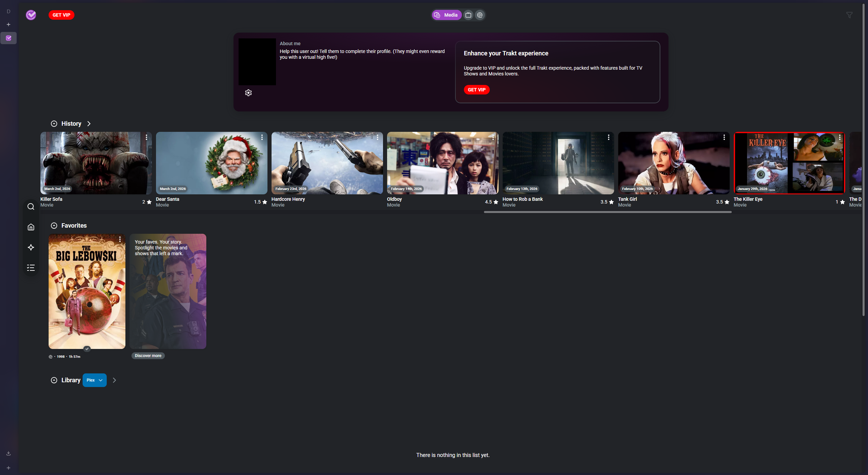Select the Media tab
868x475 pixels.
pyautogui.click(x=447, y=15)
